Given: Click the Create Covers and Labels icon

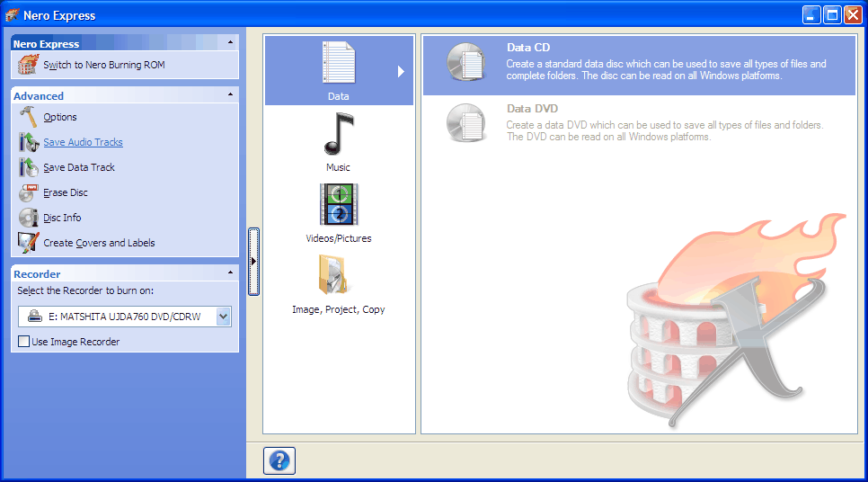Looking at the screenshot, I should (28, 243).
